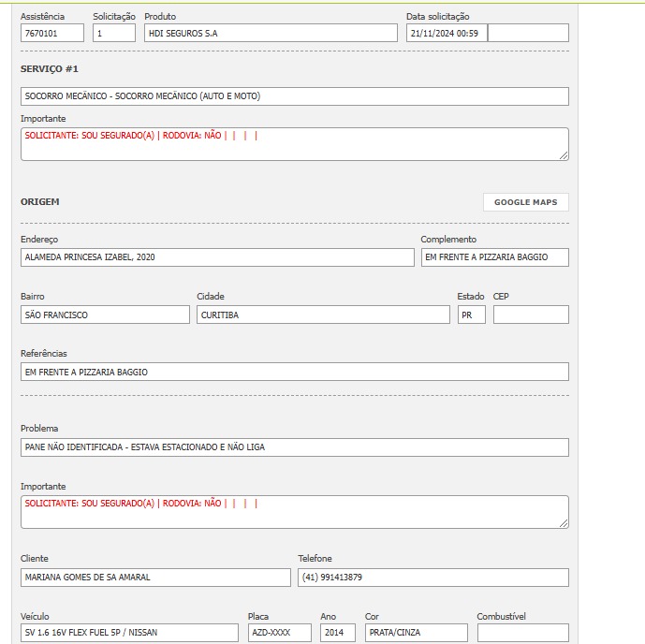Click the Endereço field Alameda Princesa Izabel, 2020

tap(217, 257)
